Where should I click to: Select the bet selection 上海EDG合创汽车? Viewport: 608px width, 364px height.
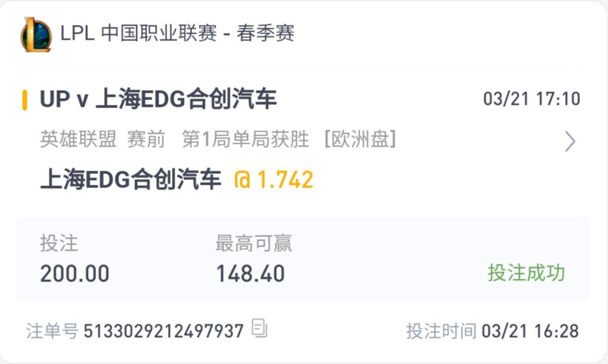tap(131, 179)
